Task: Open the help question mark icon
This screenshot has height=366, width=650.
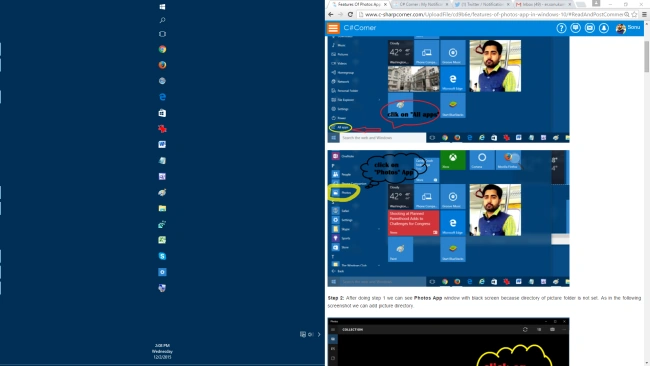Action: [x=561, y=28]
